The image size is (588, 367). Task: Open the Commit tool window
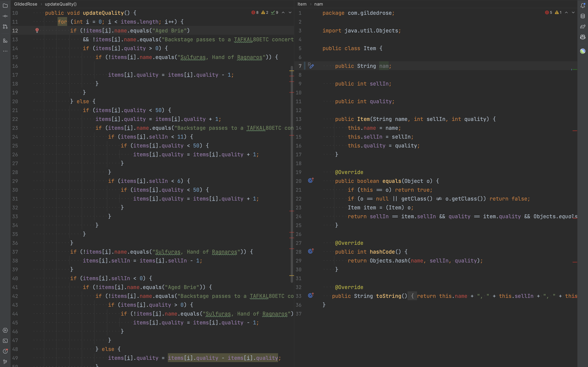pyautogui.click(x=5, y=16)
